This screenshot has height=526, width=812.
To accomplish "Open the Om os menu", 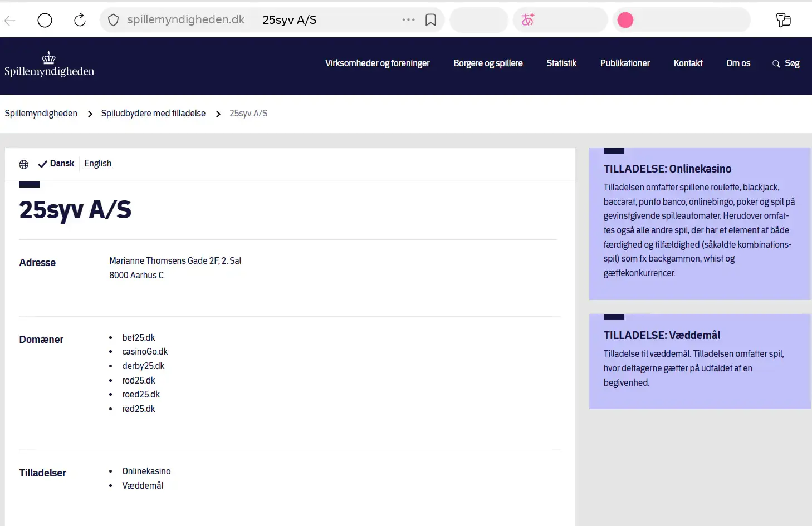I will coord(738,63).
